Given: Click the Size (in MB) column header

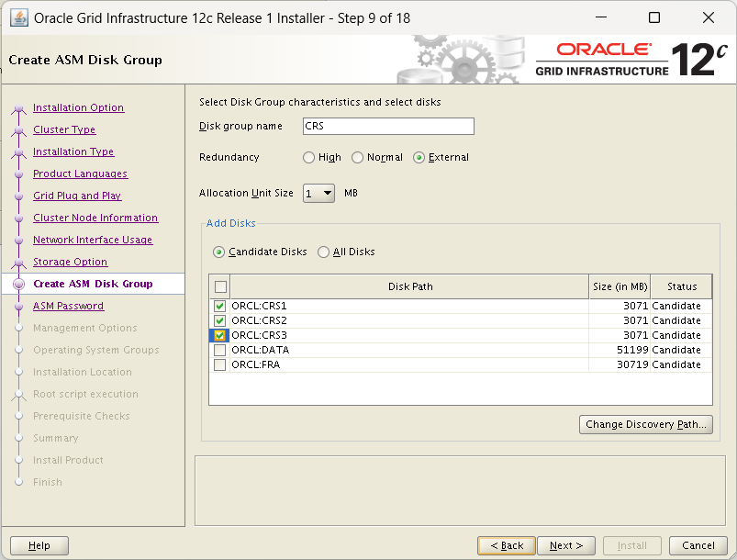Looking at the screenshot, I should [x=620, y=286].
